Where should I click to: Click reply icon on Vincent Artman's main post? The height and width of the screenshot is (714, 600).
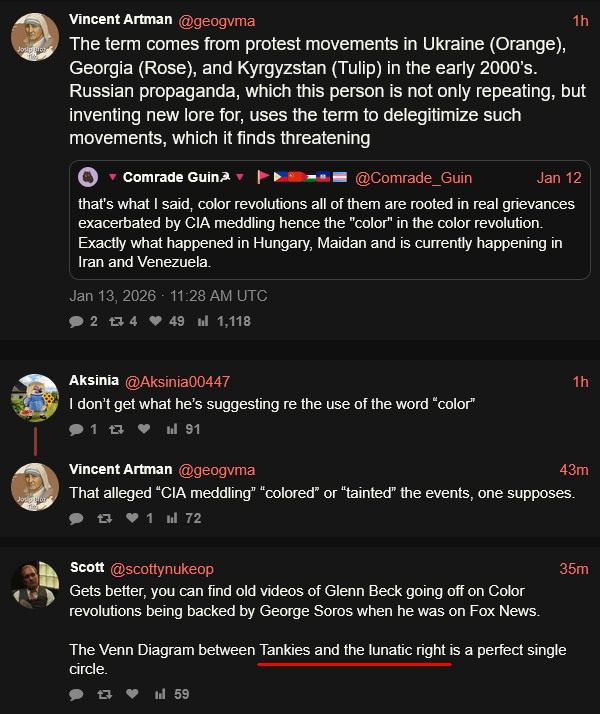coord(77,321)
